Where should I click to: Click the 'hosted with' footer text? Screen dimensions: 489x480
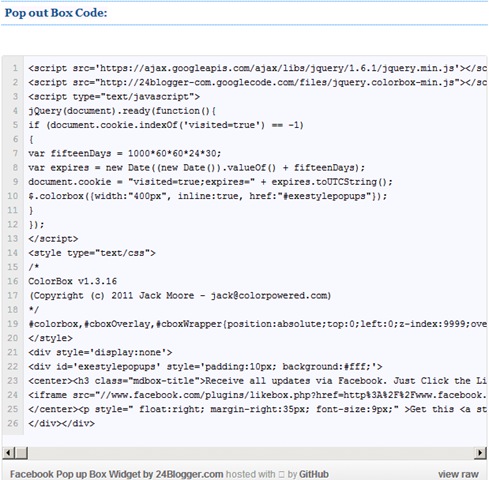tap(251, 474)
